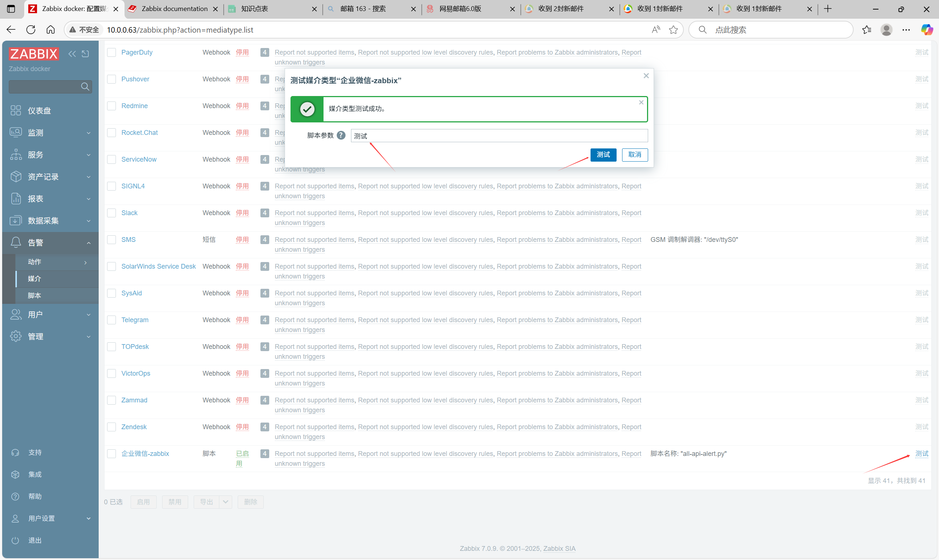Refresh the browser page
The height and width of the screenshot is (560, 939).
[x=31, y=30]
